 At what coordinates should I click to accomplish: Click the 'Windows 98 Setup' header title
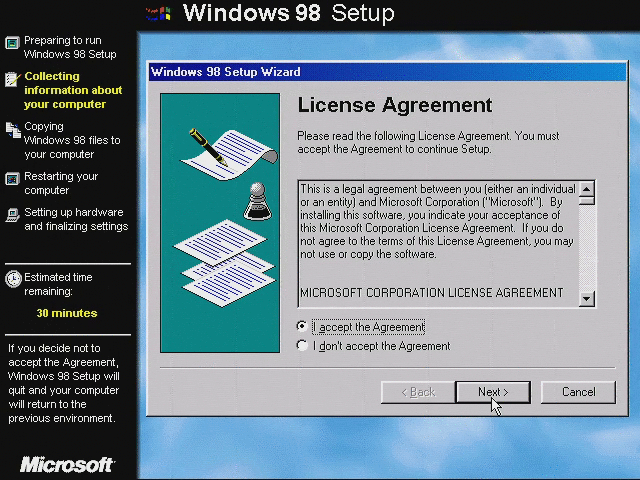pos(289,13)
